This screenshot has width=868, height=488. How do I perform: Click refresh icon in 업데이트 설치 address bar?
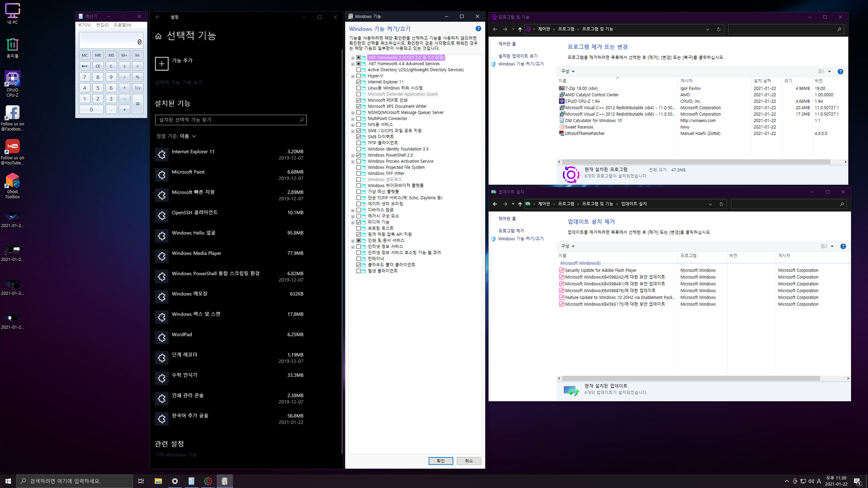(x=721, y=204)
